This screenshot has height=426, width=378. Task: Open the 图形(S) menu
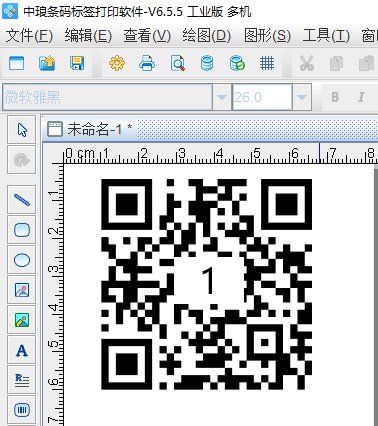tap(267, 36)
